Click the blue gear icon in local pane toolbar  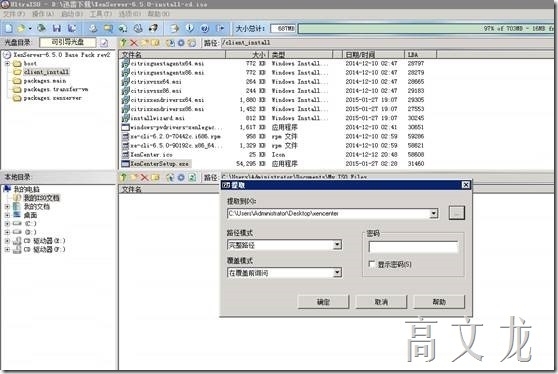[x=181, y=177]
